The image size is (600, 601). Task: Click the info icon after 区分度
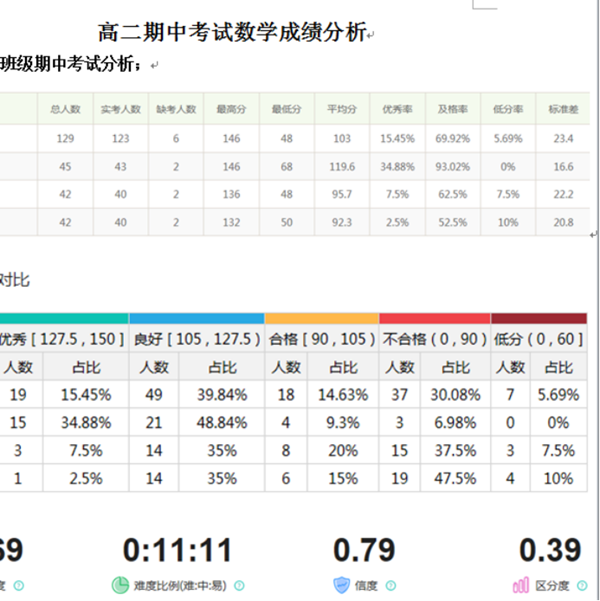(x=578, y=586)
